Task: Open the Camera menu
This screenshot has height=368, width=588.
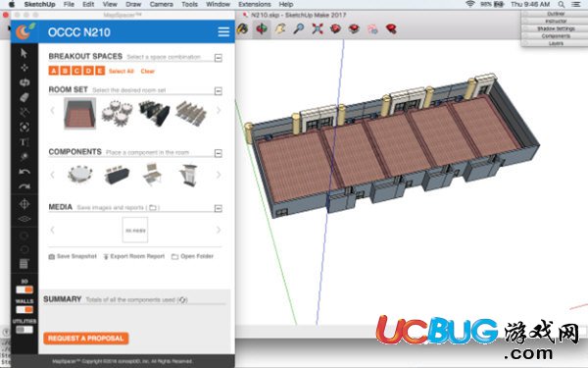Action: pos(162,5)
